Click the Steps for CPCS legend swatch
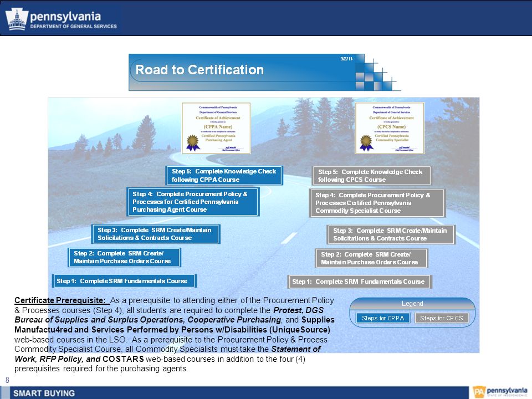Viewport: 532px width, 399px height. click(x=442, y=318)
